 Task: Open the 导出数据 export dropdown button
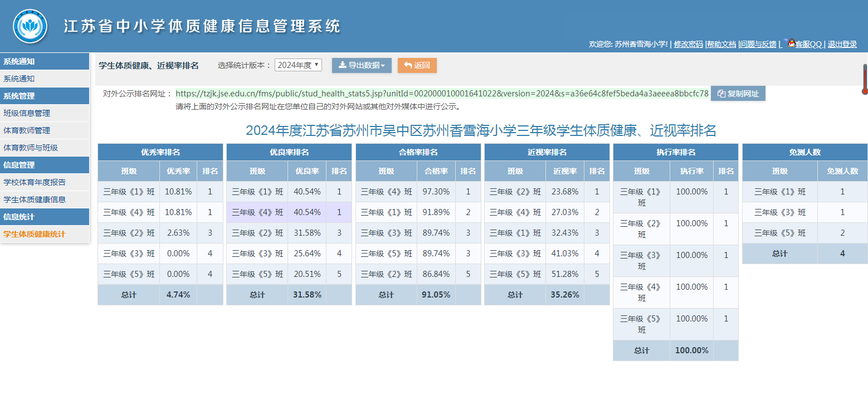coord(362,65)
